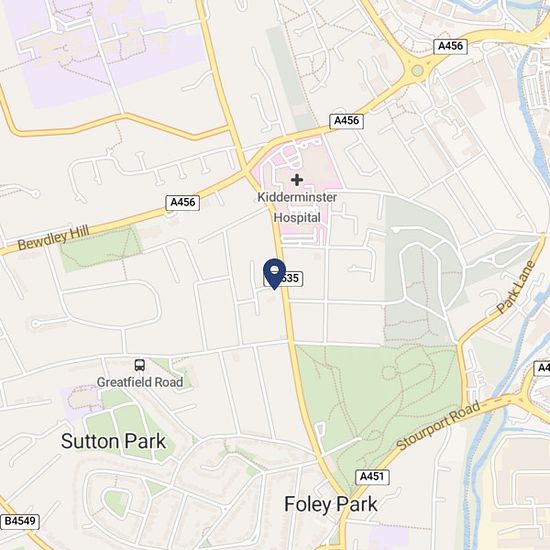Click the B4549 road shield
This screenshot has height=550, width=550.
(x=20, y=522)
